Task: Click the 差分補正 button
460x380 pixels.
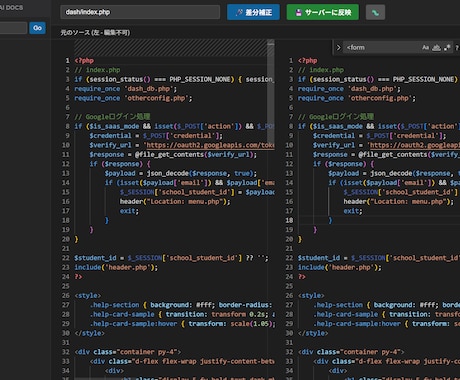Action: 253,12
